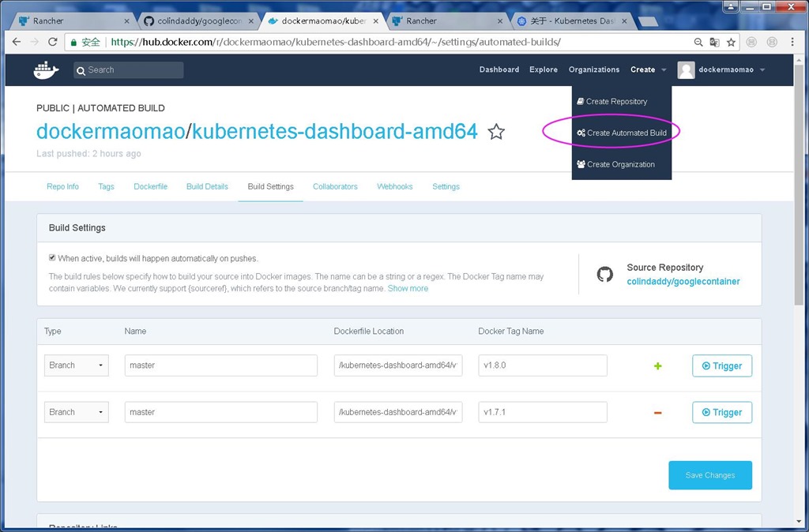Viewport: 809px width, 532px height.
Task: Click the Docker whale logo
Action: point(46,69)
